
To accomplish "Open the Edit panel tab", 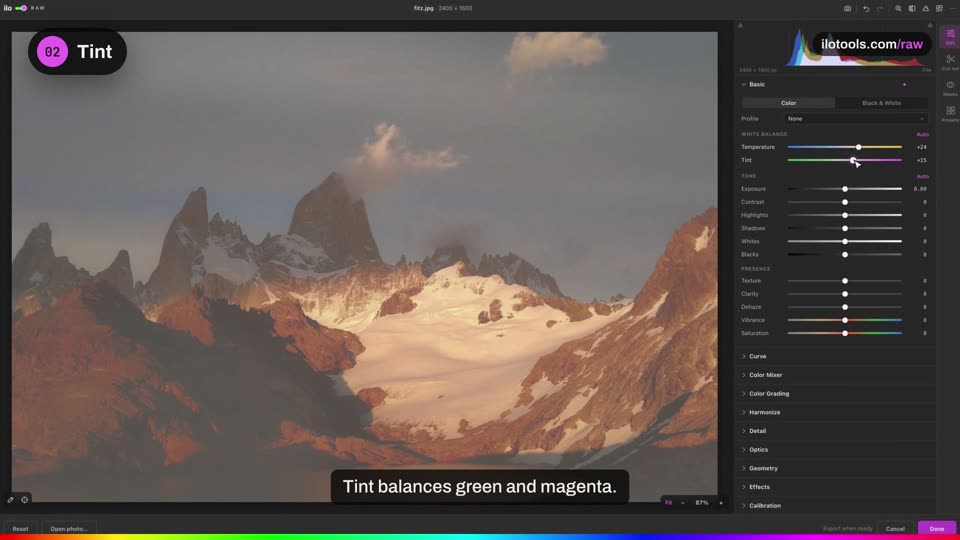I will [x=950, y=36].
